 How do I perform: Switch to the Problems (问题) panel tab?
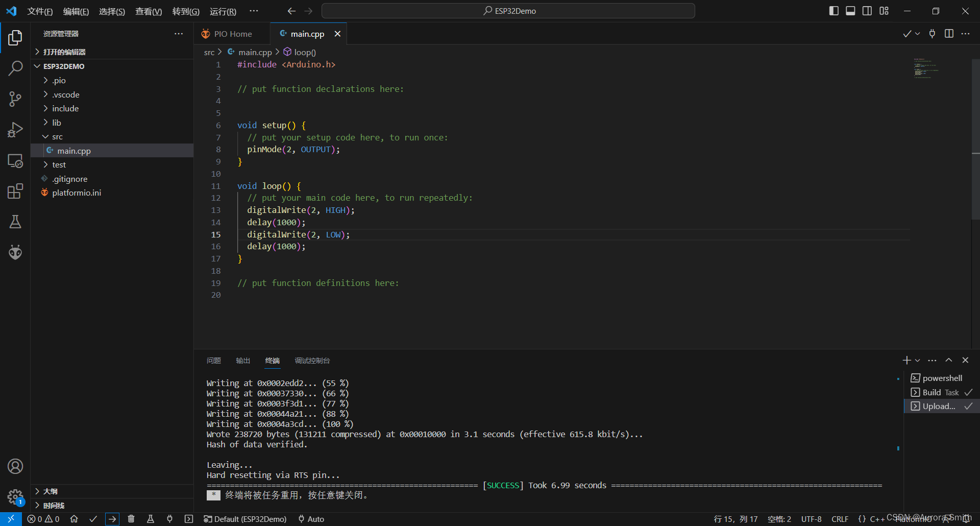click(x=214, y=361)
